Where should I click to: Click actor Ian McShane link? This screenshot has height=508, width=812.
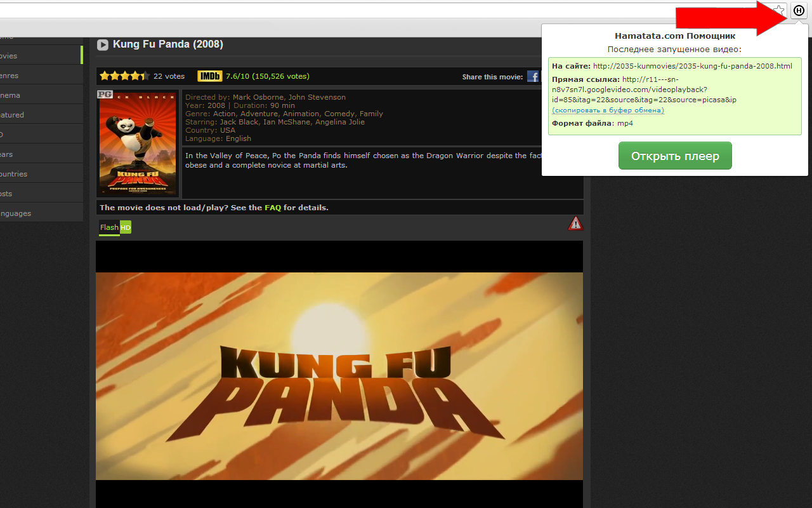click(x=285, y=122)
